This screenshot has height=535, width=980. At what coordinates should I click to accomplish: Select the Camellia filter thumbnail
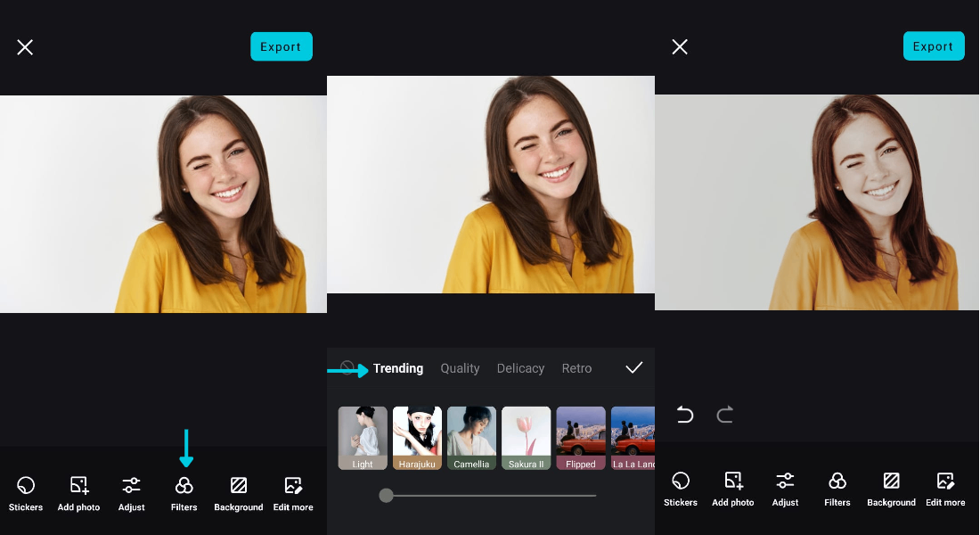click(471, 438)
